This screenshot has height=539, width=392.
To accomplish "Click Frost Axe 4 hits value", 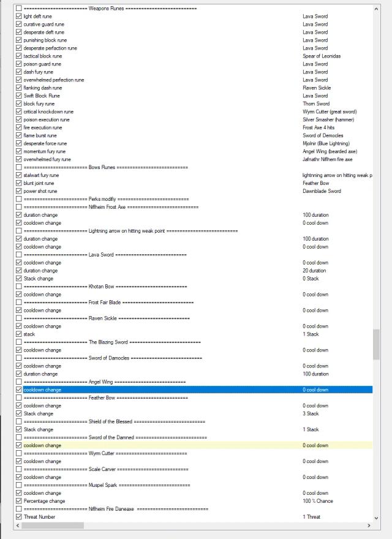I will click(318, 127).
